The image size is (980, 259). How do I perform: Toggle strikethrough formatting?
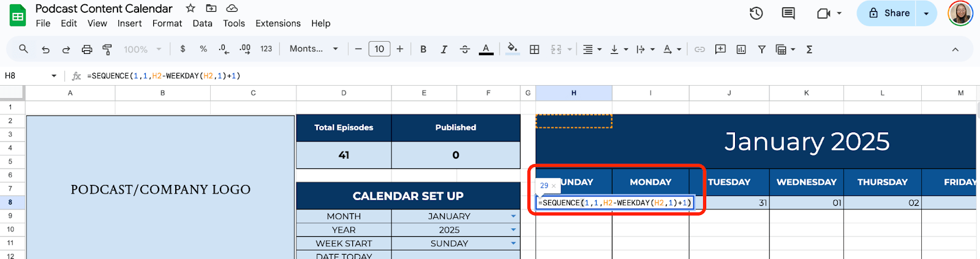[465, 49]
